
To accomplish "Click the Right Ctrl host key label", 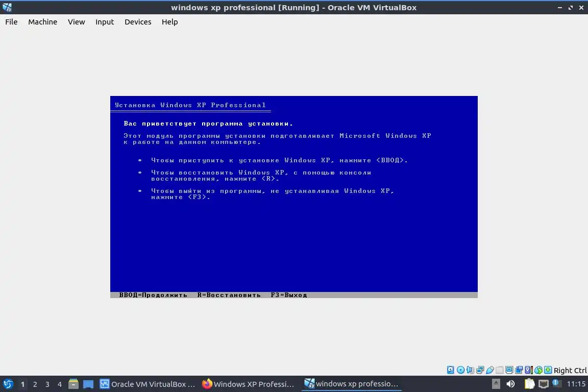I will pos(570,370).
